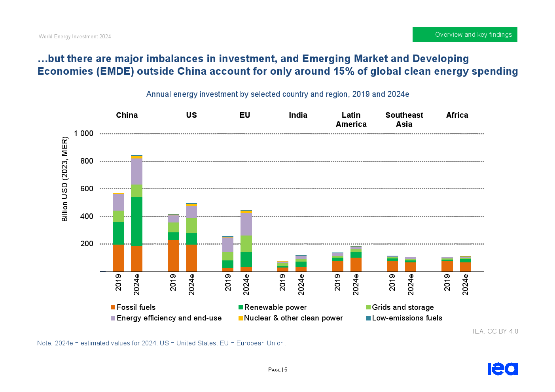Click the green Renewable power legend square
555x392 pixels.
point(240,307)
